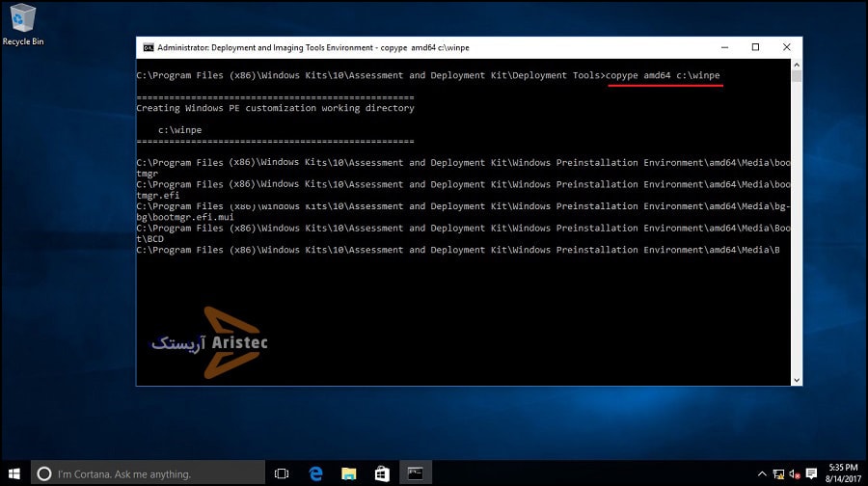This screenshot has width=868, height=486.
Task: Open File Explorer from the taskbar
Action: (x=348, y=473)
